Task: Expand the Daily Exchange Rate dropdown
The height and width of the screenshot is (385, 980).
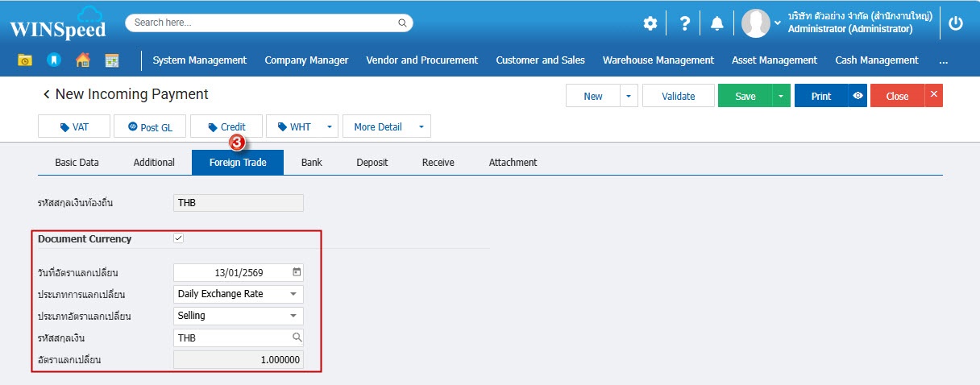Action: (x=293, y=294)
